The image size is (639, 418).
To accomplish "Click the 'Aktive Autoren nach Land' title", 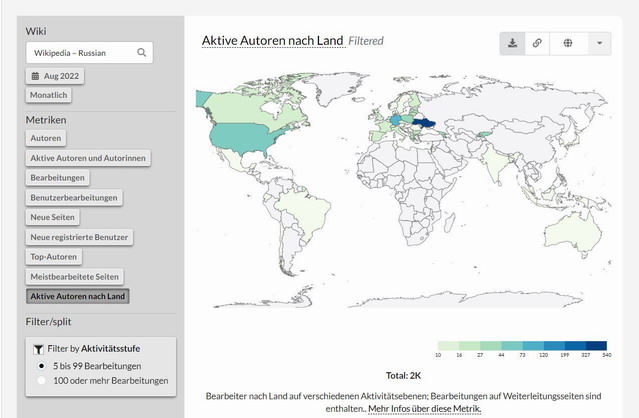I will click(272, 41).
